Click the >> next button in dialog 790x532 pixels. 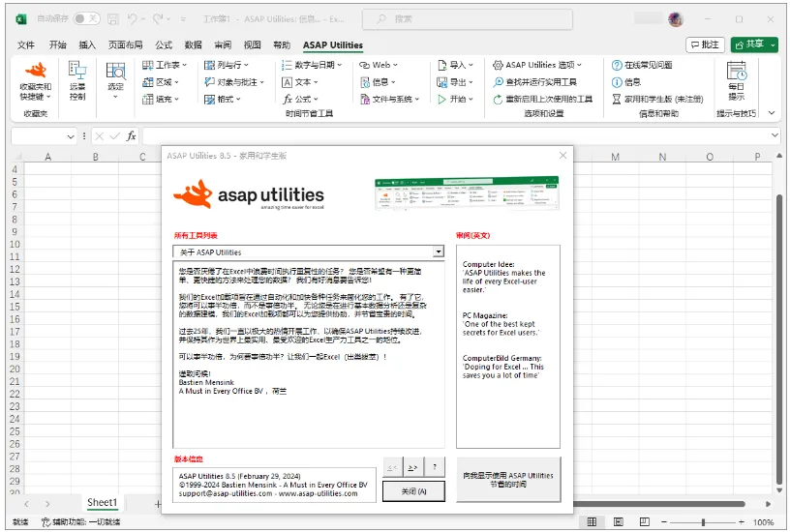412,467
